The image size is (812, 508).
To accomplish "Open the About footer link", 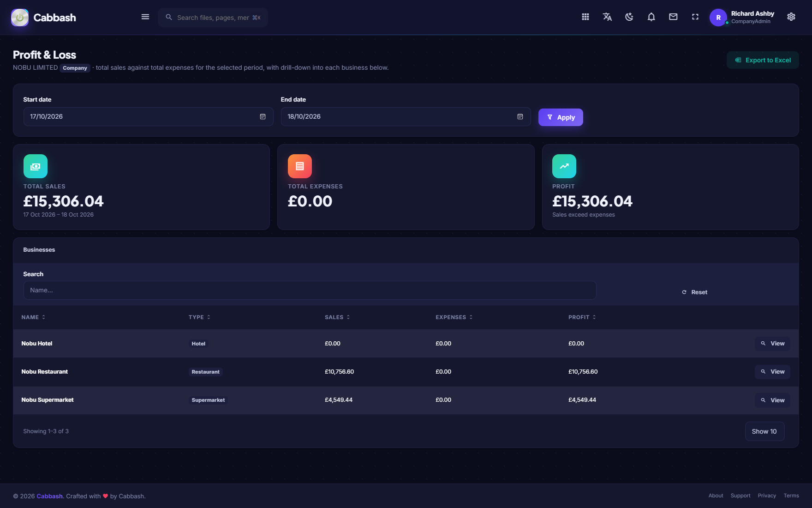I will [x=716, y=496].
